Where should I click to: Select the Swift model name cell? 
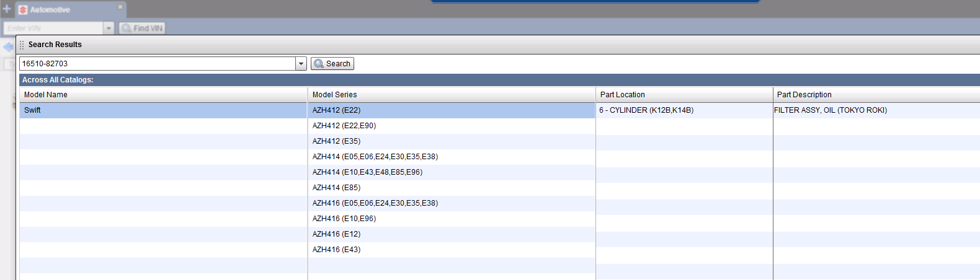[32, 110]
